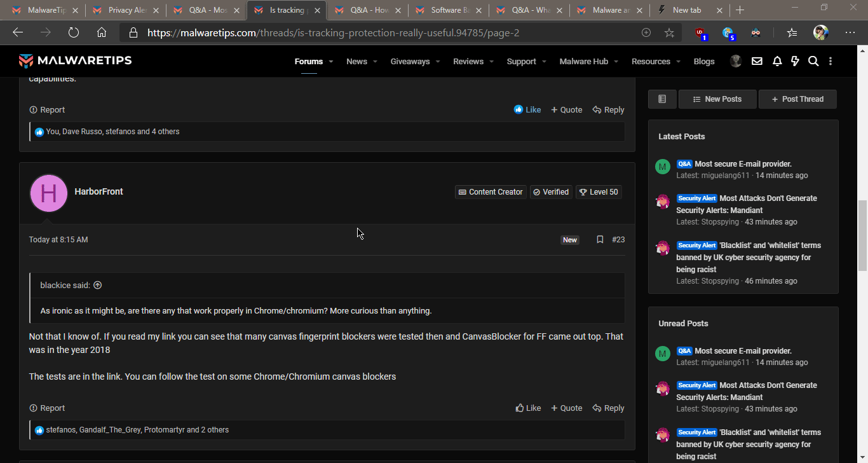Expand the Malware Hub dropdown arrow
Viewport: 868px width, 463px height.
(616, 62)
